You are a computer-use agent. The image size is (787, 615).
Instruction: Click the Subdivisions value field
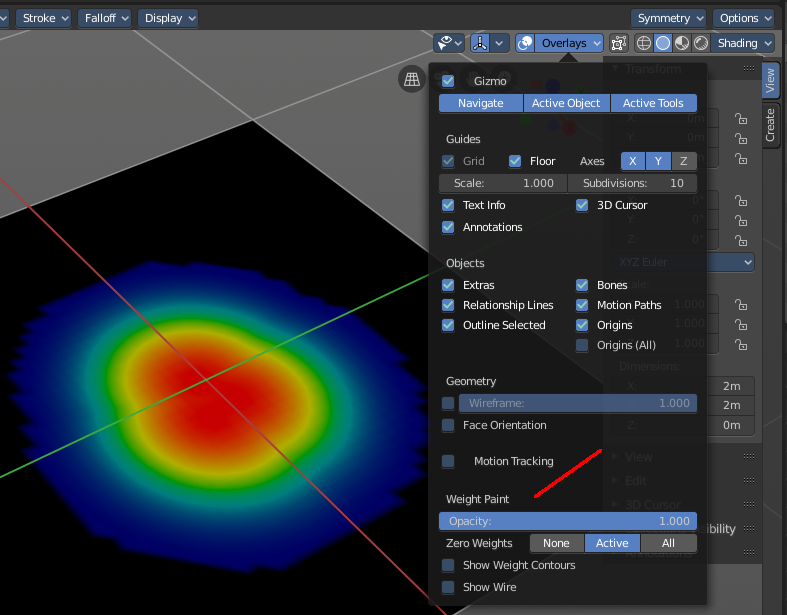tap(632, 183)
